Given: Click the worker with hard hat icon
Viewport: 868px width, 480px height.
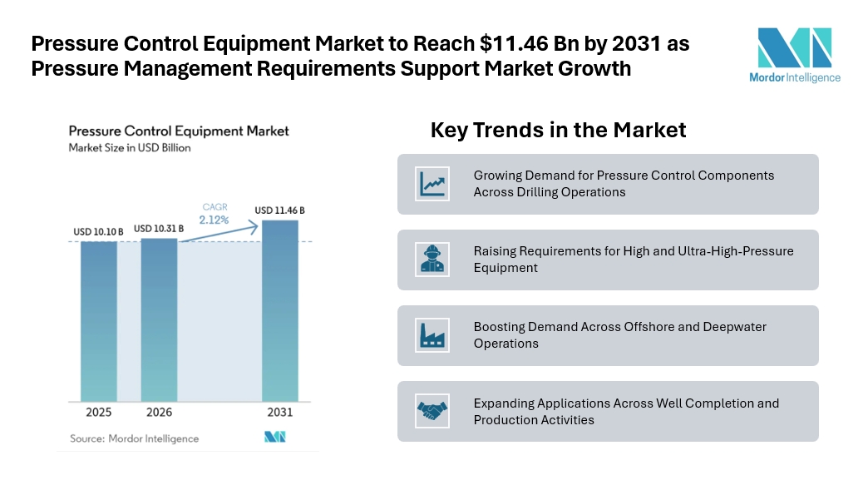Looking at the screenshot, I should click(x=432, y=260).
